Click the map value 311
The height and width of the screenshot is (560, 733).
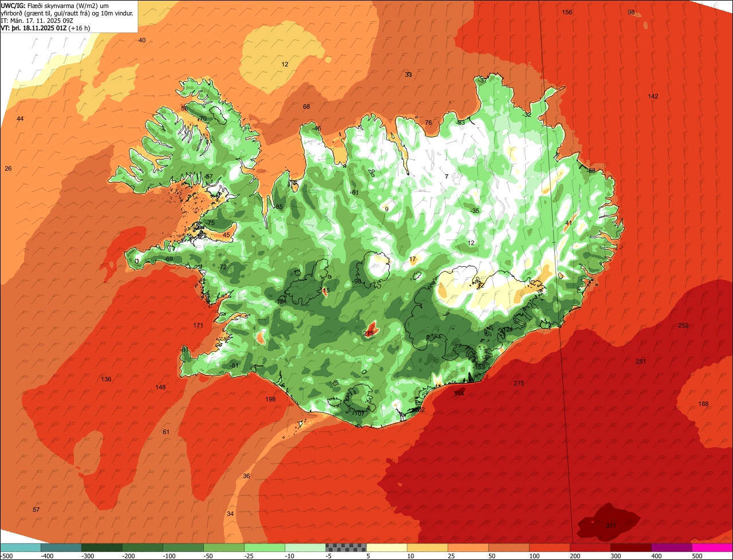(611, 526)
